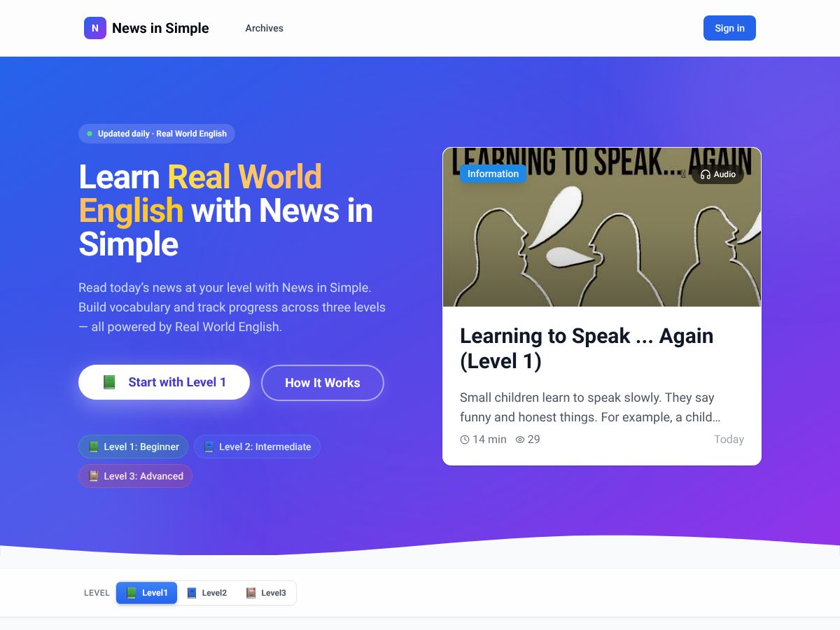This screenshot has height=630, width=840.
Task: Open the Learning to Speak article thumbnail
Action: point(602,227)
